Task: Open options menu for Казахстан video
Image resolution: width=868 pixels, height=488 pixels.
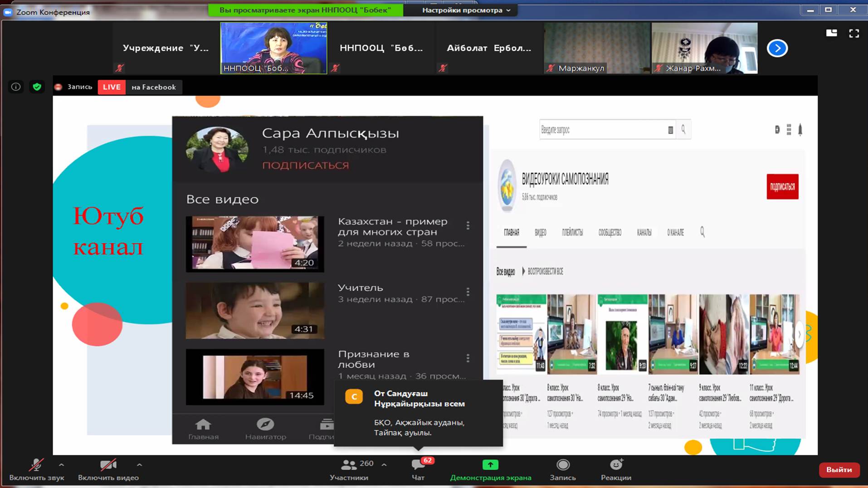Action: (x=468, y=225)
